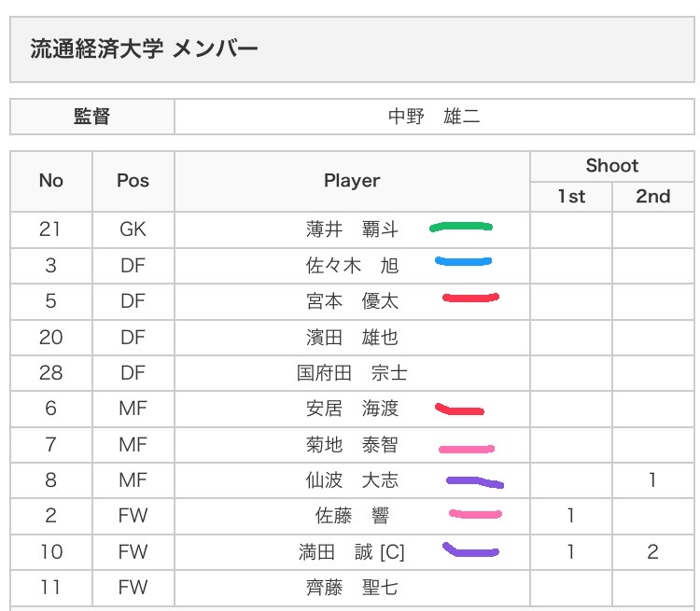Select player 佐々木 旭
This screenshot has width=700, height=611.
click(x=352, y=266)
